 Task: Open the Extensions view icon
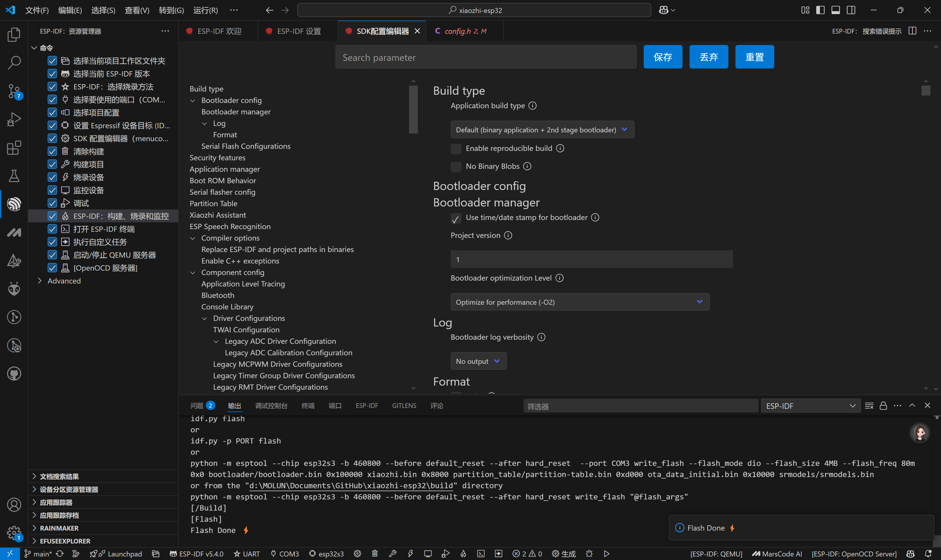pos(14,148)
